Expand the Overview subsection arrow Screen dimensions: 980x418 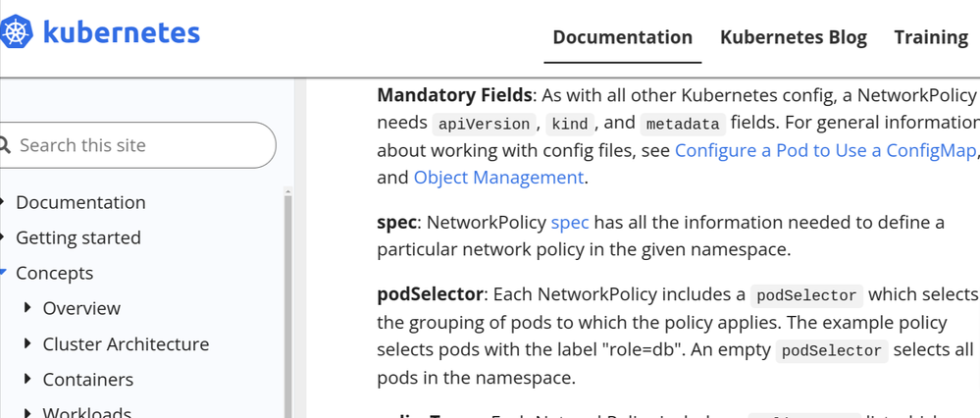tap(27, 308)
